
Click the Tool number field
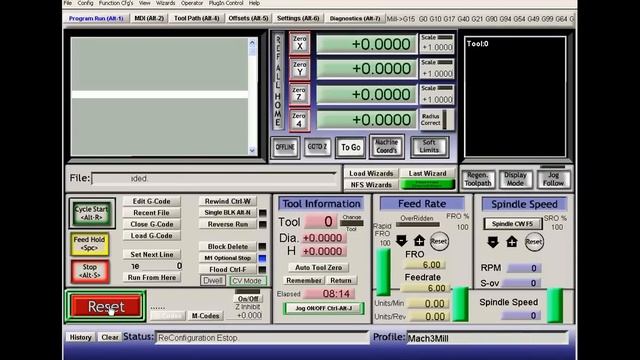(x=321, y=221)
